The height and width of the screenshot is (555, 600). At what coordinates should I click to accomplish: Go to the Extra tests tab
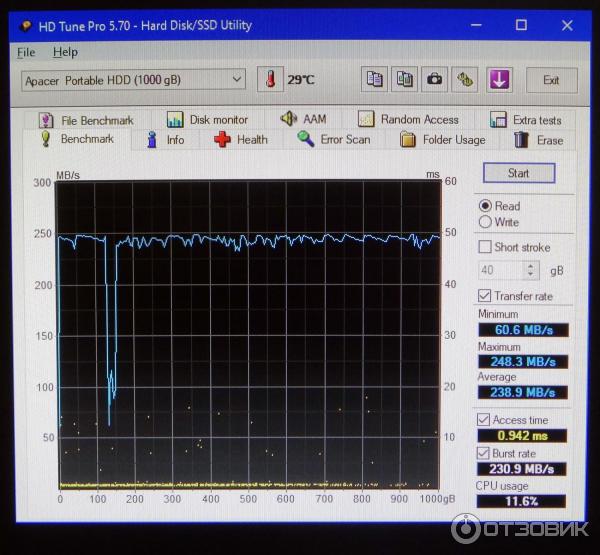tap(525, 120)
